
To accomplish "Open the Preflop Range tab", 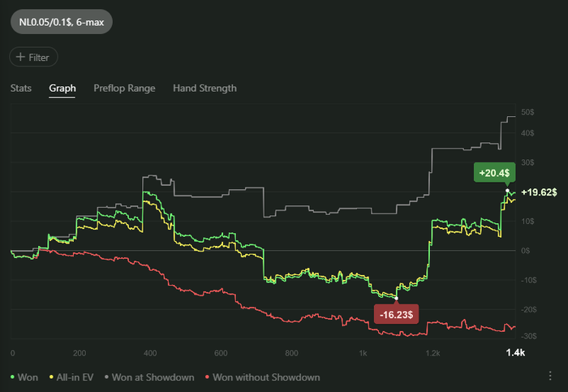I will click(124, 88).
